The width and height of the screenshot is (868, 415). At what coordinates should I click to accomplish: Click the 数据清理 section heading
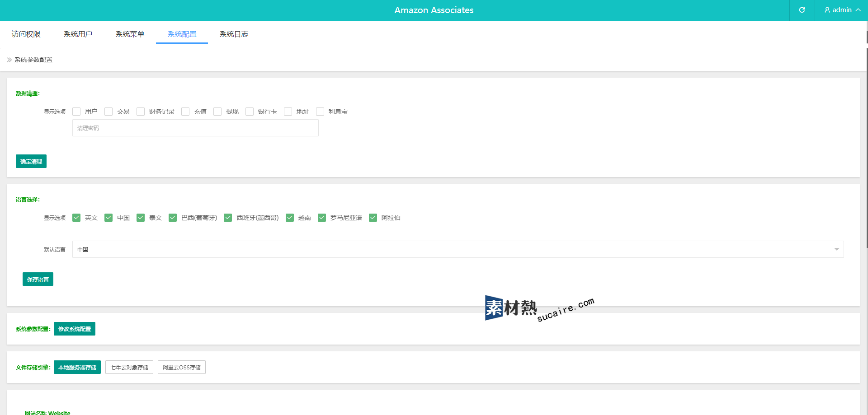click(x=28, y=93)
